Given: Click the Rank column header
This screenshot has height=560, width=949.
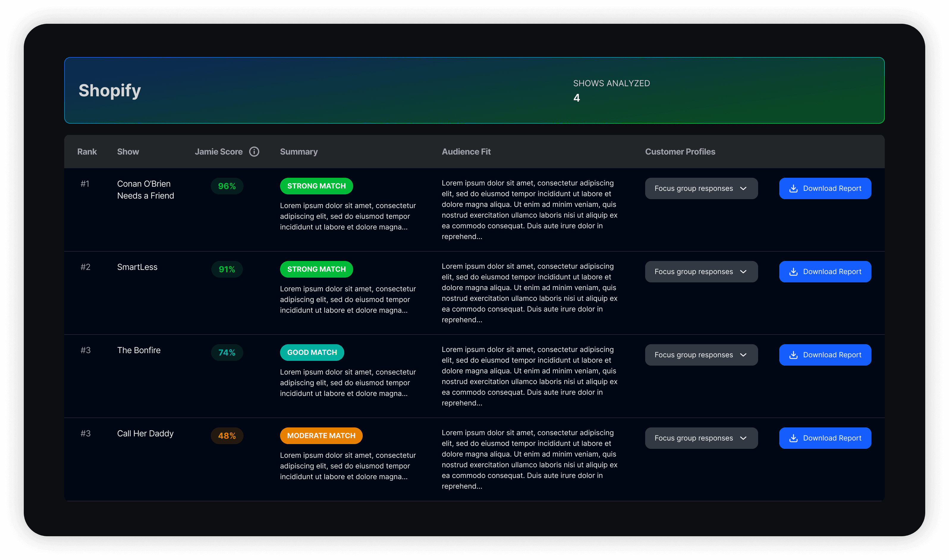Looking at the screenshot, I should click(87, 152).
